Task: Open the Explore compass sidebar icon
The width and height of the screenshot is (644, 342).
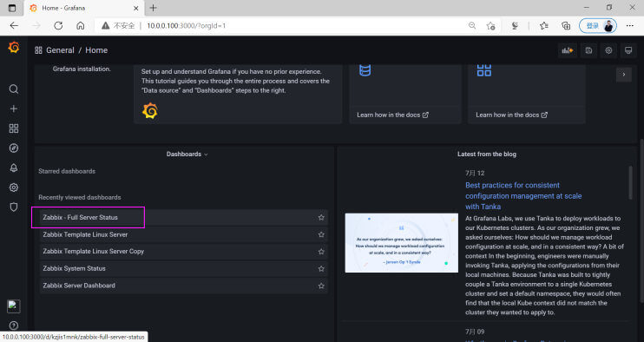Action: [14, 148]
